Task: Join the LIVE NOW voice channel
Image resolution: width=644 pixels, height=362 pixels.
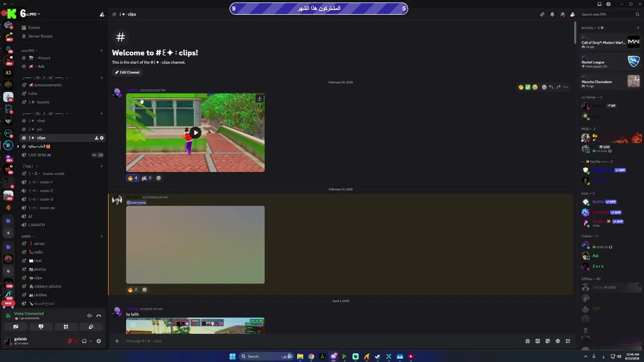Action: (x=62, y=155)
